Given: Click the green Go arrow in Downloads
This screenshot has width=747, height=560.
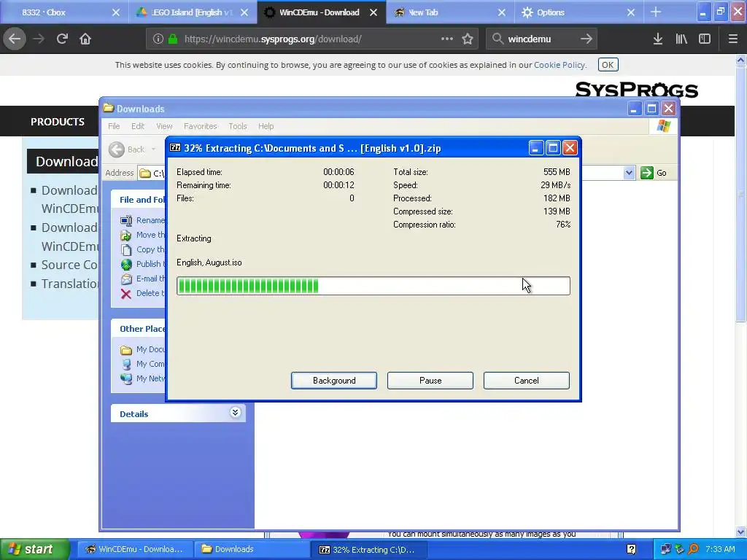Looking at the screenshot, I should (647, 173).
